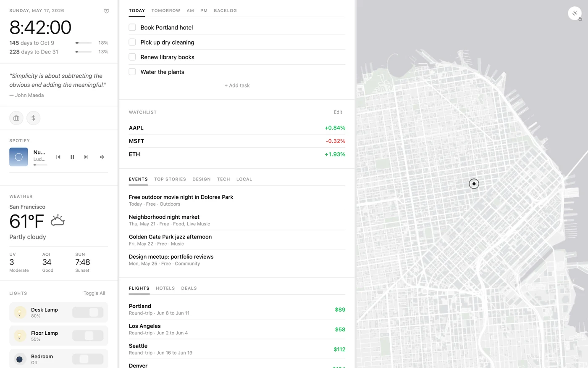This screenshot has width=588, height=368.
Task: Pause the Spotify playback
Action: [x=72, y=157]
